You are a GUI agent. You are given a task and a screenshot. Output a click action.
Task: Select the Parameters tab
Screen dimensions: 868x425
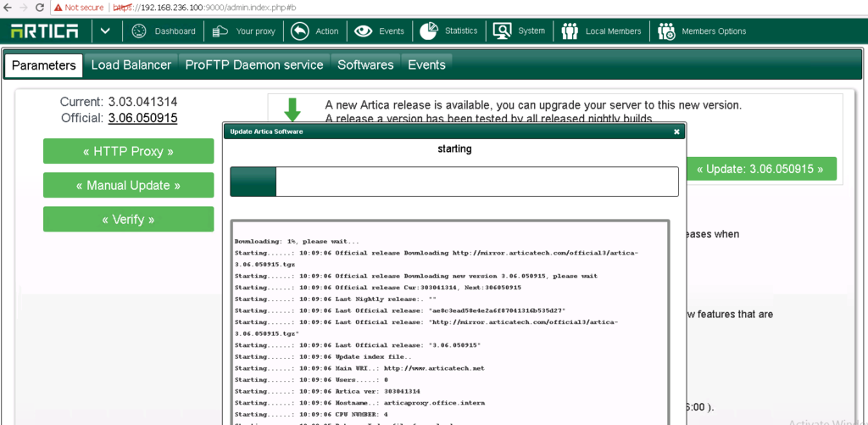click(44, 65)
